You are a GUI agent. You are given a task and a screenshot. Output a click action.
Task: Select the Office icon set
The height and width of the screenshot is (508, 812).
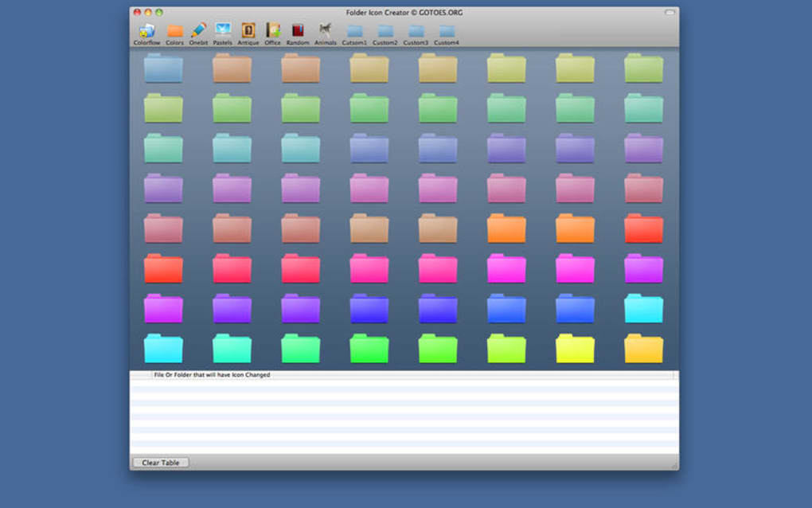click(x=272, y=30)
